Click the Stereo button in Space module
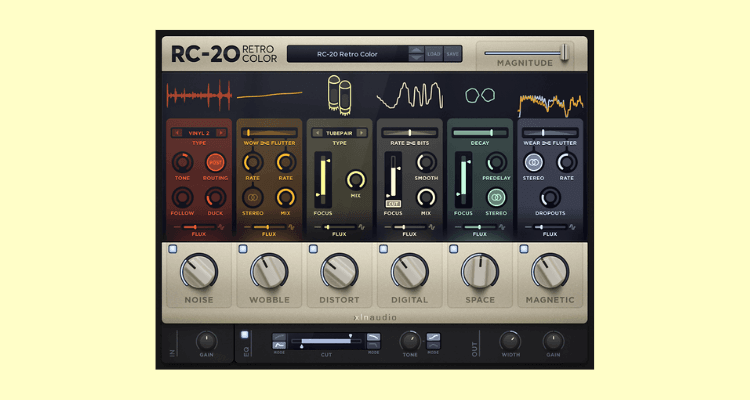The width and height of the screenshot is (750, 400). coord(496,198)
